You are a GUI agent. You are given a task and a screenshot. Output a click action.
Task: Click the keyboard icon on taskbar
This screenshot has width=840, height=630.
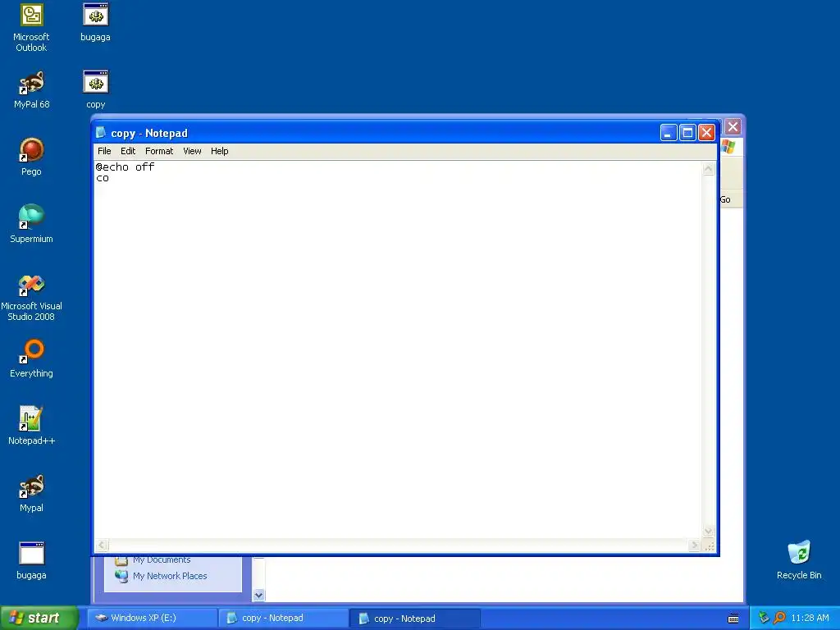coord(733,619)
